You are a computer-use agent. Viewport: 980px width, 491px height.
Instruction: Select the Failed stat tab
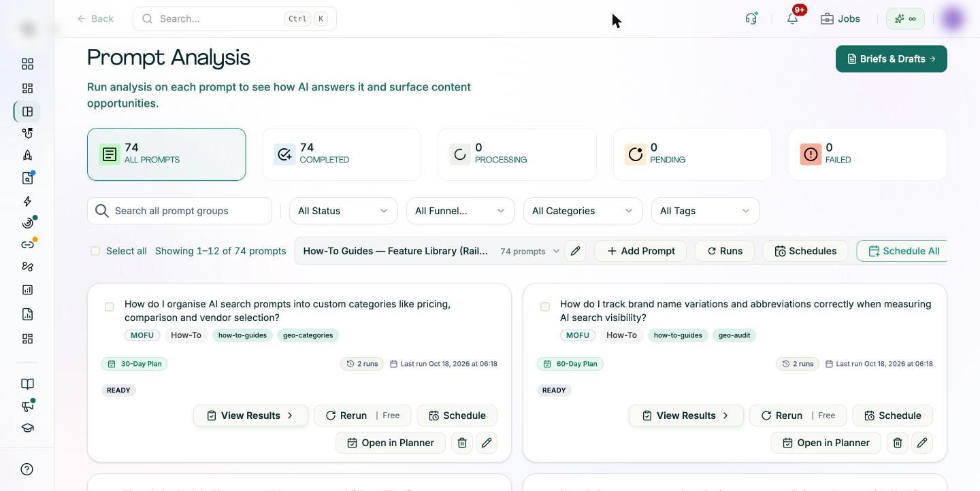point(868,154)
